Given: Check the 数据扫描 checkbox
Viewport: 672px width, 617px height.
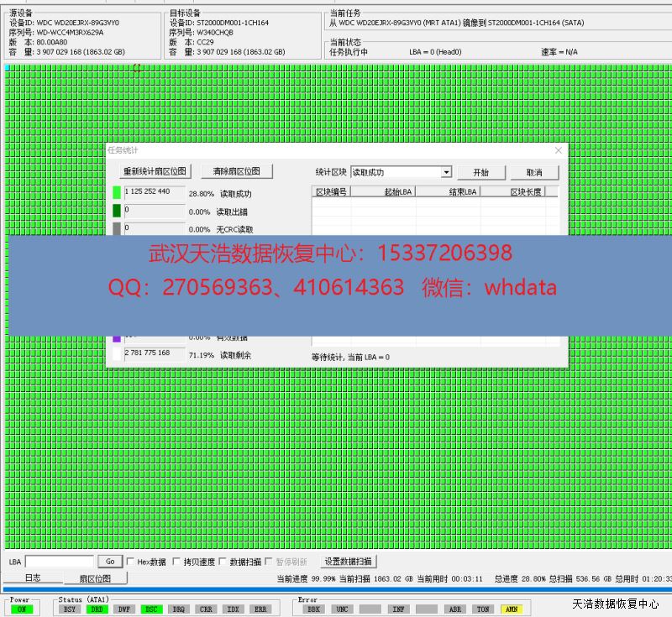Looking at the screenshot, I should click(x=223, y=562).
